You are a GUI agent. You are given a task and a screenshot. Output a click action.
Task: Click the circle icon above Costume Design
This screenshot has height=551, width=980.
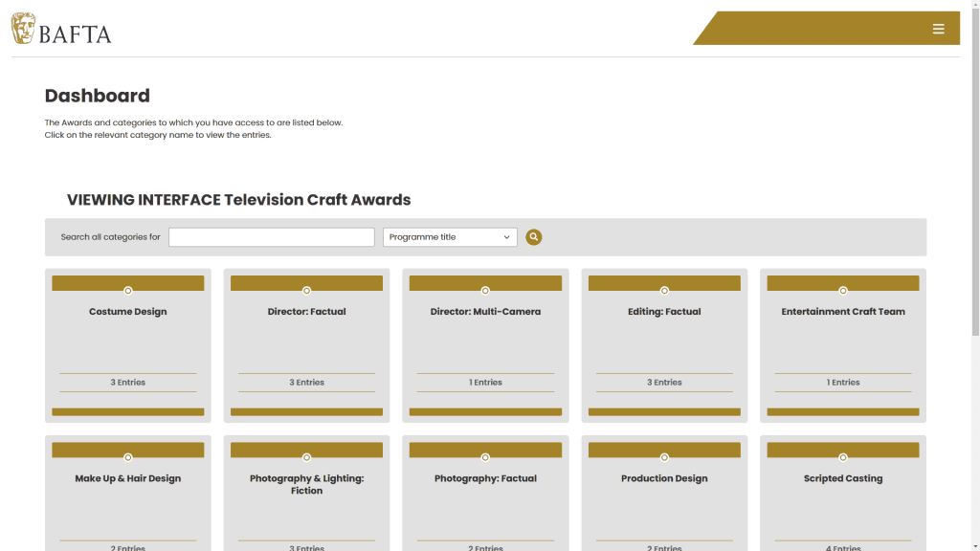pos(128,291)
